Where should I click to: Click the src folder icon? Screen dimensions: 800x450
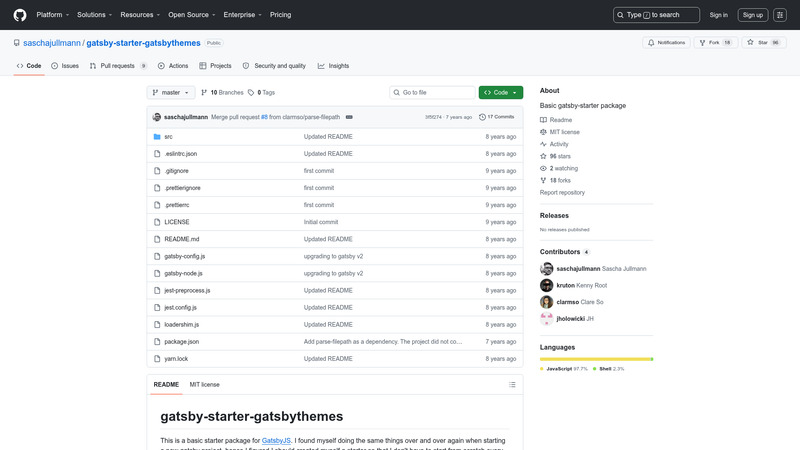pyautogui.click(x=157, y=137)
